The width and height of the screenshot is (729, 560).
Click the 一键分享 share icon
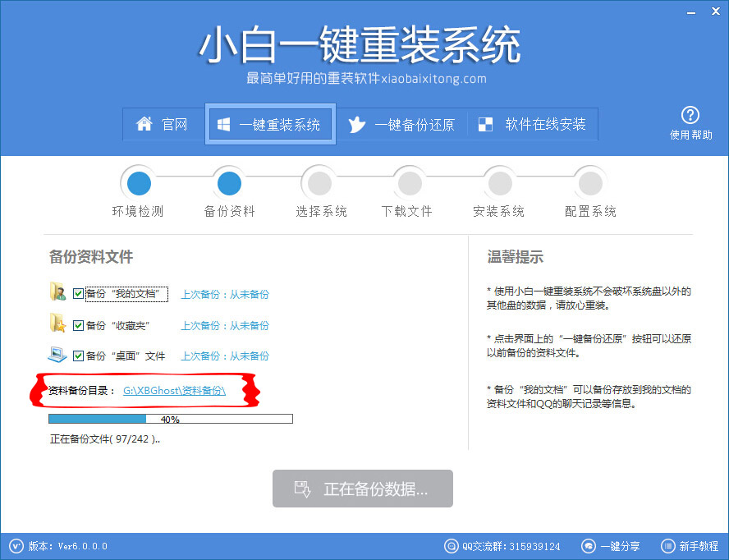tap(589, 546)
